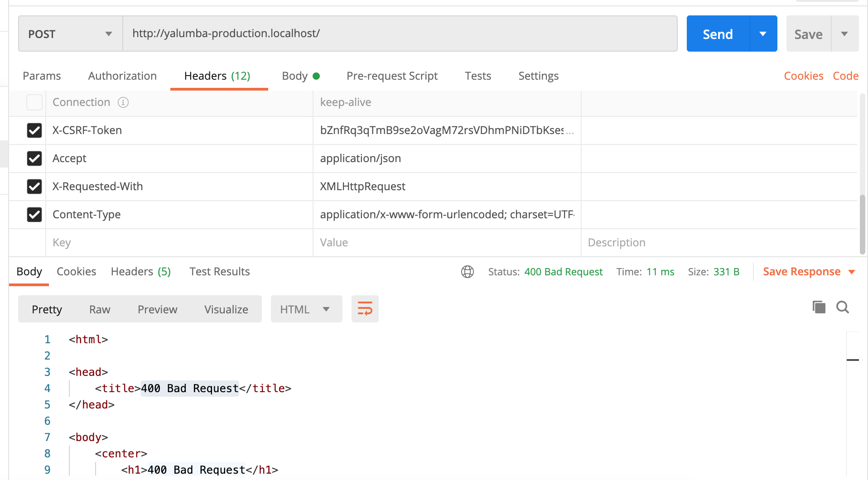Open the orange Cookies link
868x480 pixels.
pos(804,76)
